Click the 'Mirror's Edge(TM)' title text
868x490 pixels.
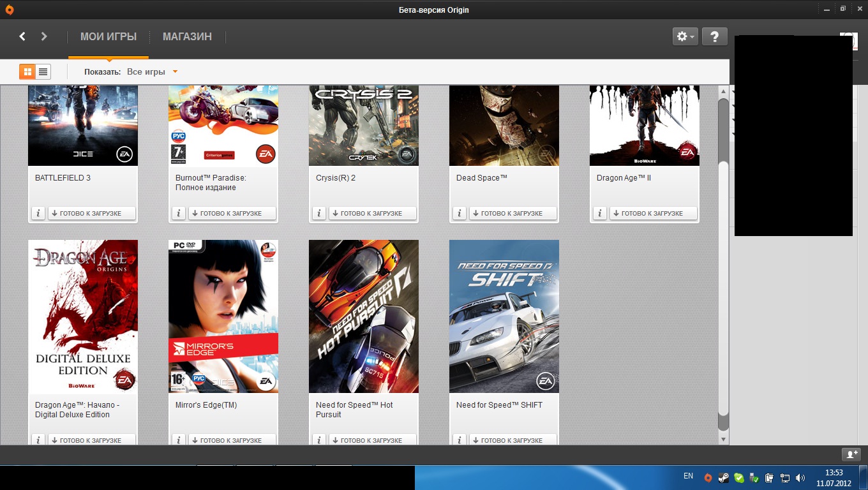click(x=206, y=405)
